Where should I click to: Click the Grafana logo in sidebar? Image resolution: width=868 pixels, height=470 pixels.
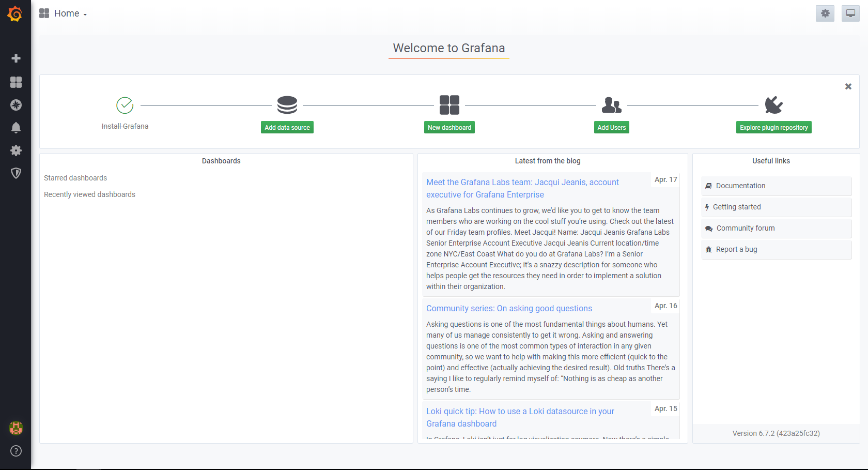pos(15,14)
